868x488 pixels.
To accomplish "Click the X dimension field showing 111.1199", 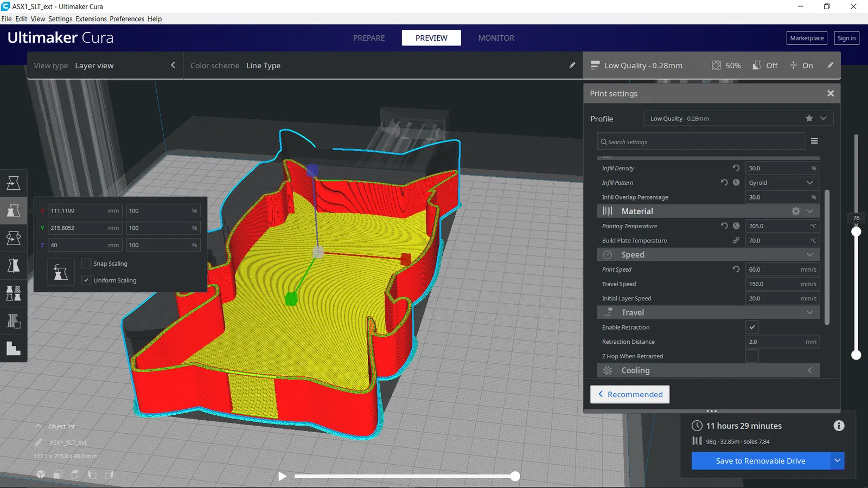I will point(85,211).
